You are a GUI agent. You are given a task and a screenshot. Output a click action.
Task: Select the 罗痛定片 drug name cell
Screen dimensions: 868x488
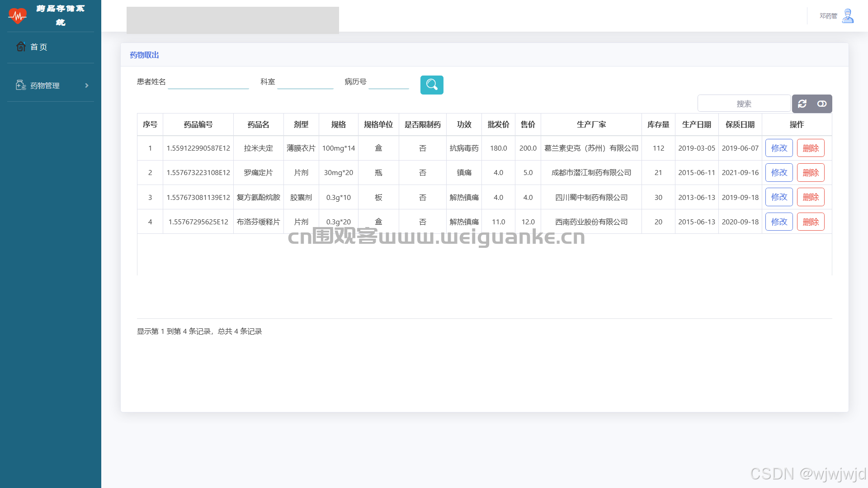click(x=258, y=173)
